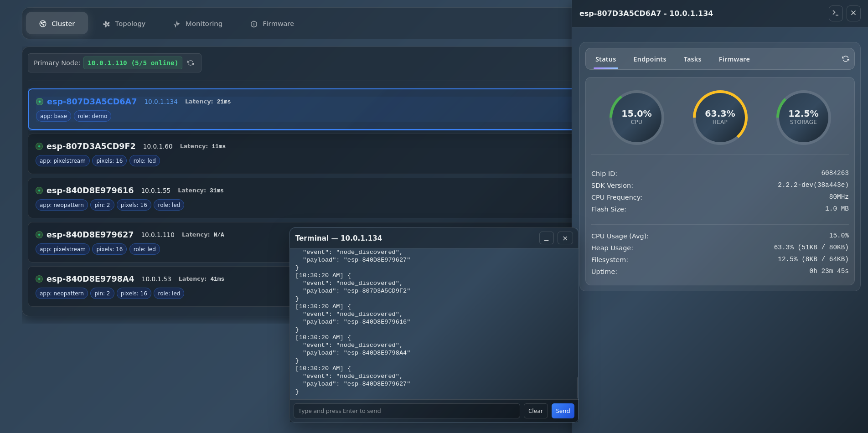Click Clear to empty the terminal output
This screenshot has height=433, width=868.
point(535,411)
